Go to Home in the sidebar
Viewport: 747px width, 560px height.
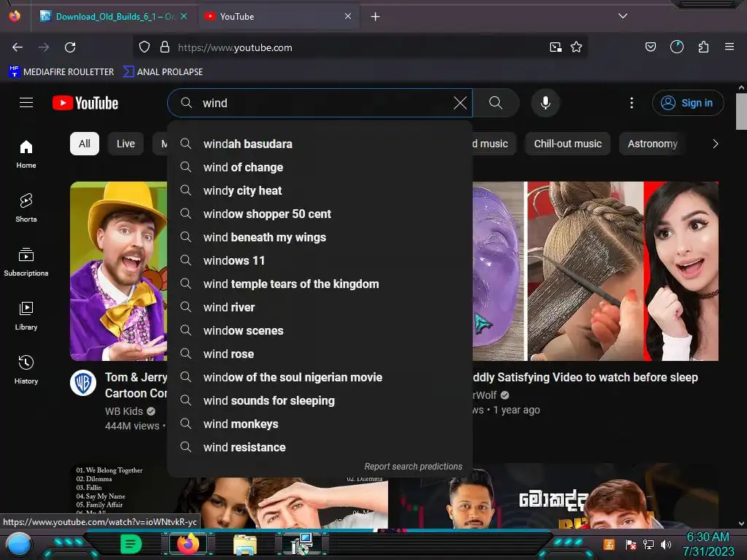click(26, 155)
